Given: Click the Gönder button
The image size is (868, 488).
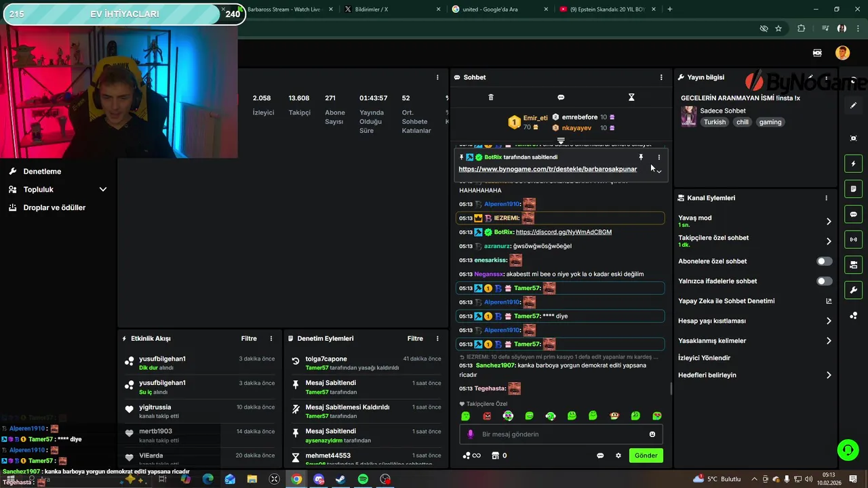Looking at the screenshot, I should [646, 455].
